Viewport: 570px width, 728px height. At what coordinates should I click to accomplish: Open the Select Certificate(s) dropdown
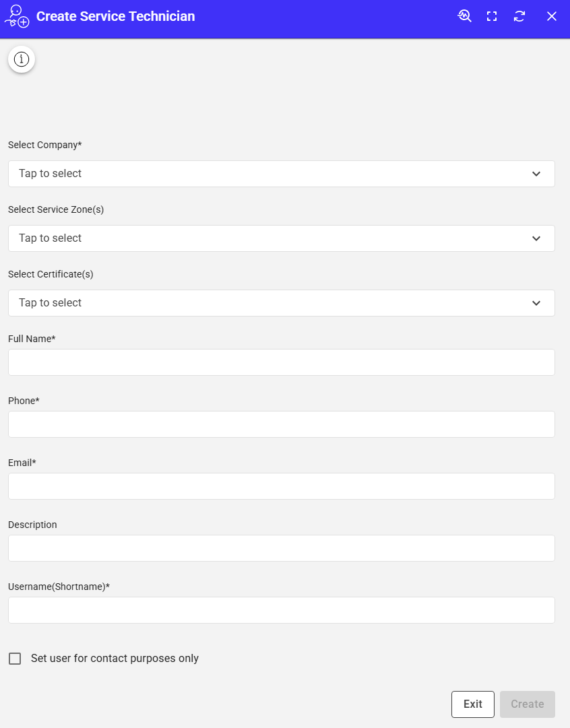281,303
